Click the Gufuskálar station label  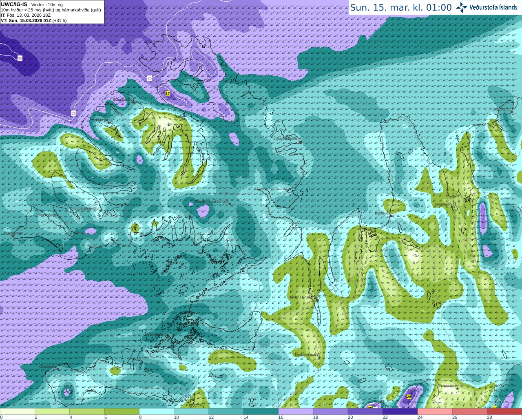[x=47, y=367]
